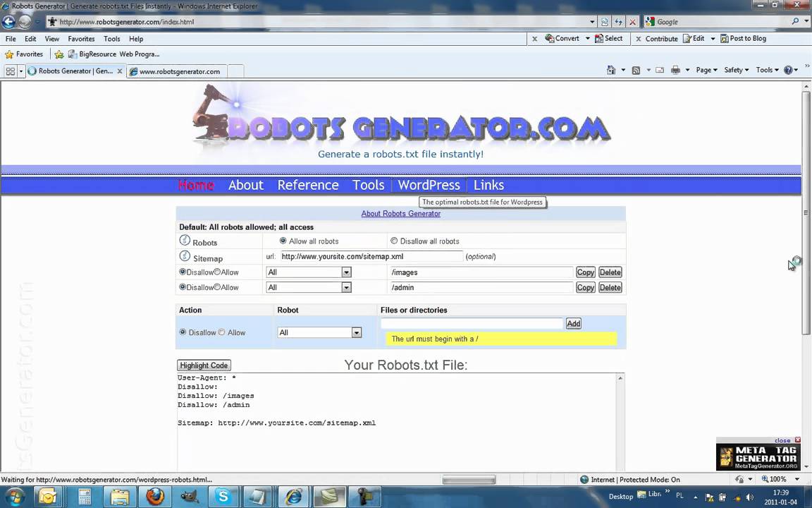812x508 pixels.
Task: Select Allow radio in /images row
Action: click(x=218, y=272)
